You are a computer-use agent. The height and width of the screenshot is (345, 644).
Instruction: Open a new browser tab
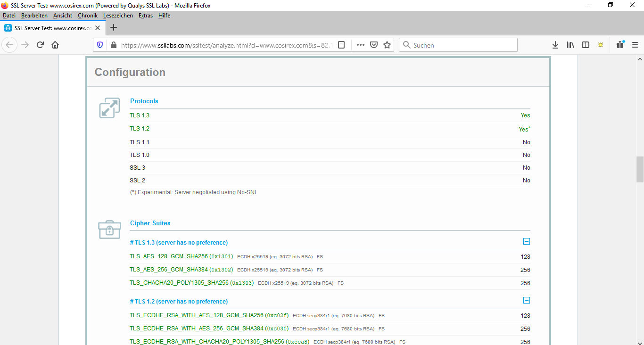pyautogui.click(x=113, y=27)
